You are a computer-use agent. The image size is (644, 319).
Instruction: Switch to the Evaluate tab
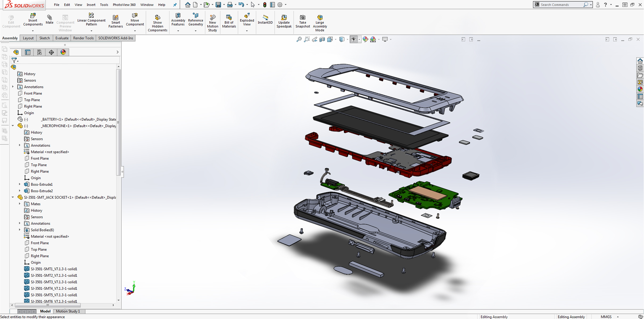62,38
